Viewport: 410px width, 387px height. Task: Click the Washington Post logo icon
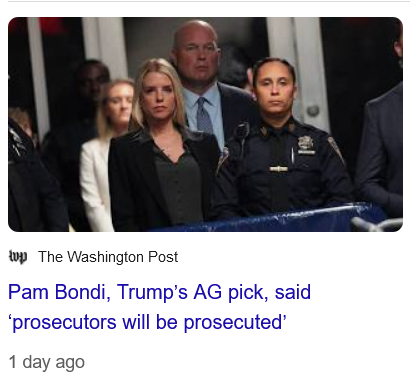click(18, 257)
